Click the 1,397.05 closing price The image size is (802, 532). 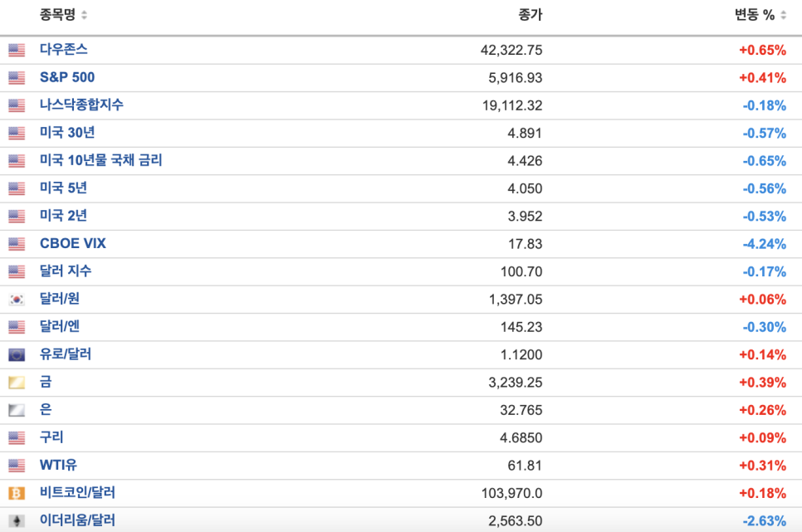(516, 300)
